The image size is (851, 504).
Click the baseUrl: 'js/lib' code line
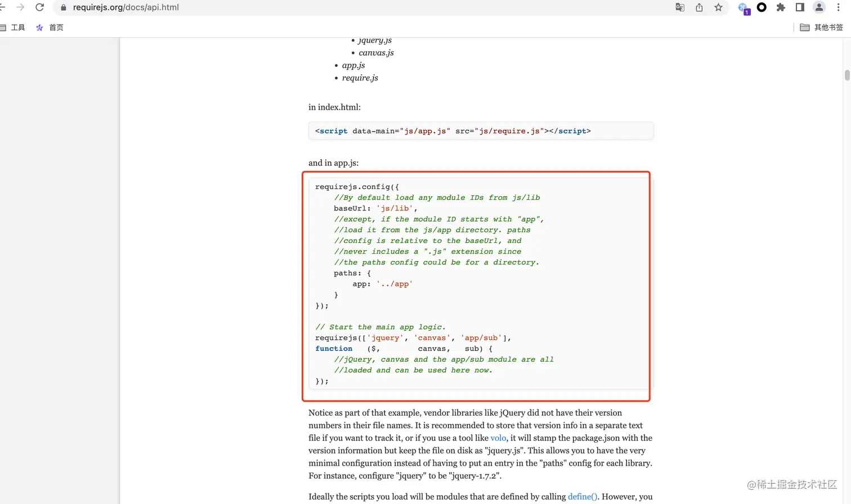pos(375,208)
